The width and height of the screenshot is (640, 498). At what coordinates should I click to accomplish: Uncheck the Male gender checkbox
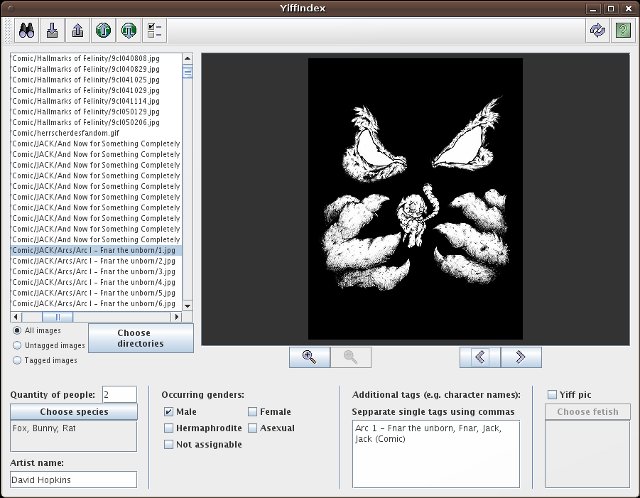coord(169,411)
